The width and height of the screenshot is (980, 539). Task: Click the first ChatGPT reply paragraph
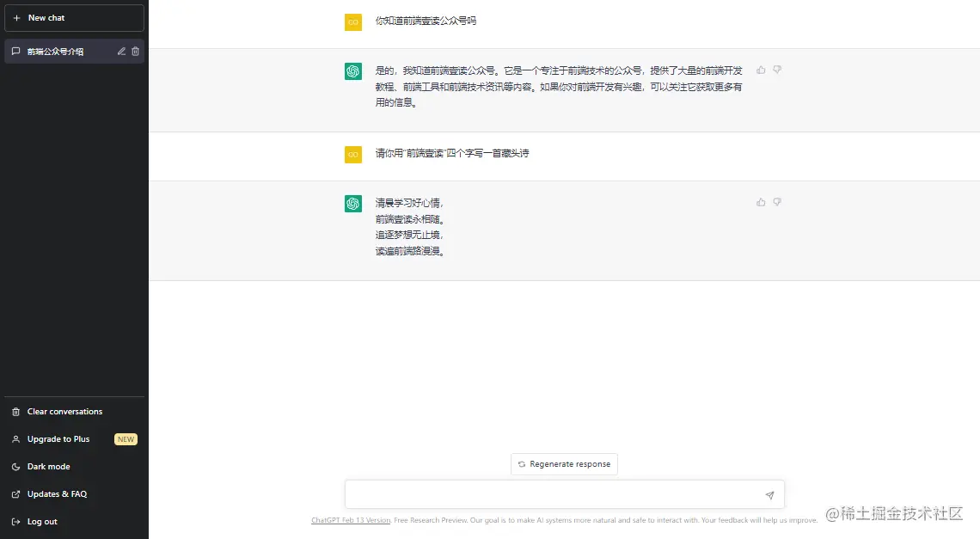pyautogui.click(x=559, y=86)
